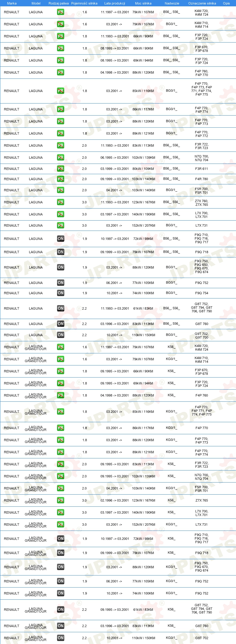Click PB icon in Laguna B56_ 123kW / 167KM row

pyautogui.click(x=60, y=202)
